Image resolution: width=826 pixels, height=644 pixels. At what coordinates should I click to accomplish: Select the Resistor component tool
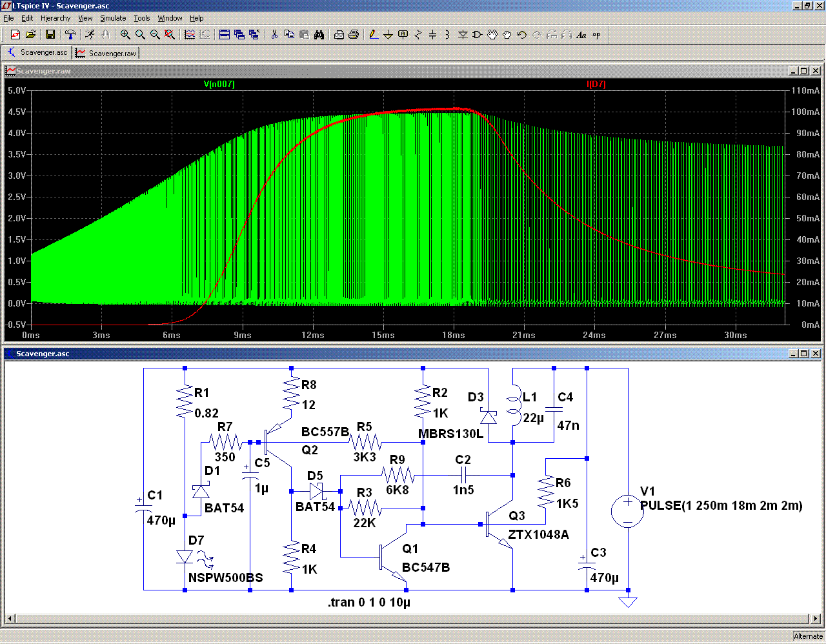[x=418, y=35]
